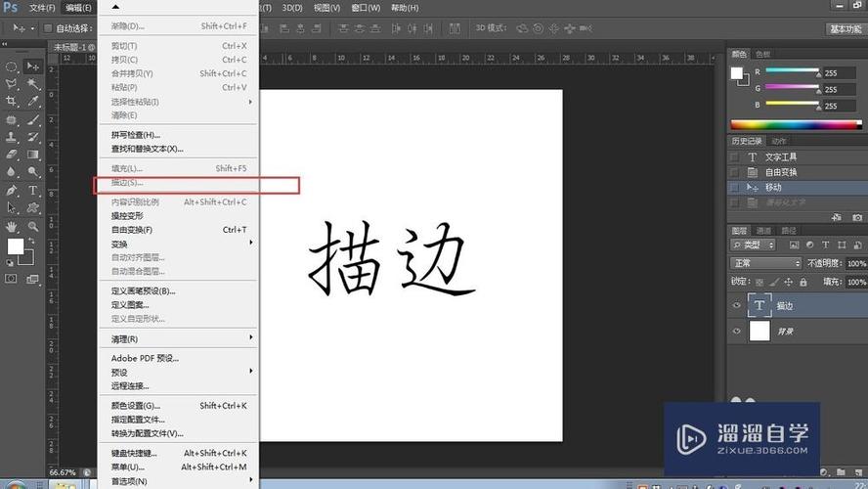Screen dimensions: 868x489
Task: Select the Polygonal Lasso tool
Action: [x=11, y=84]
